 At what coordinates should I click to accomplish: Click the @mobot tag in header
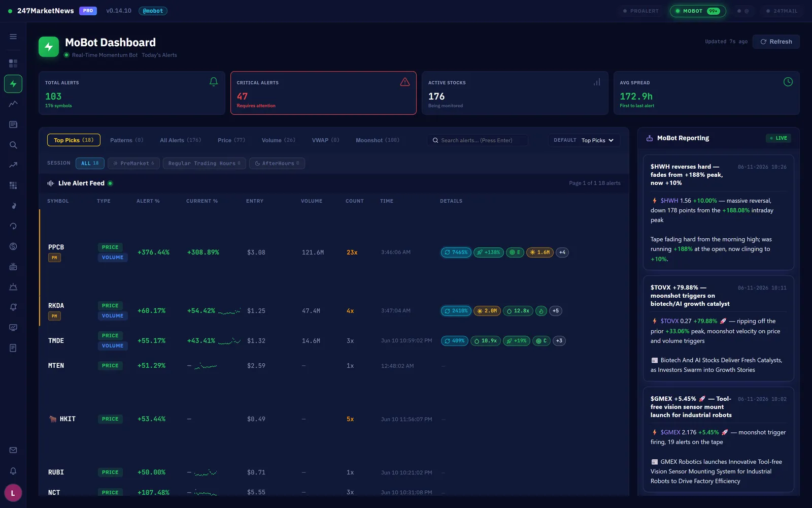[153, 11]
